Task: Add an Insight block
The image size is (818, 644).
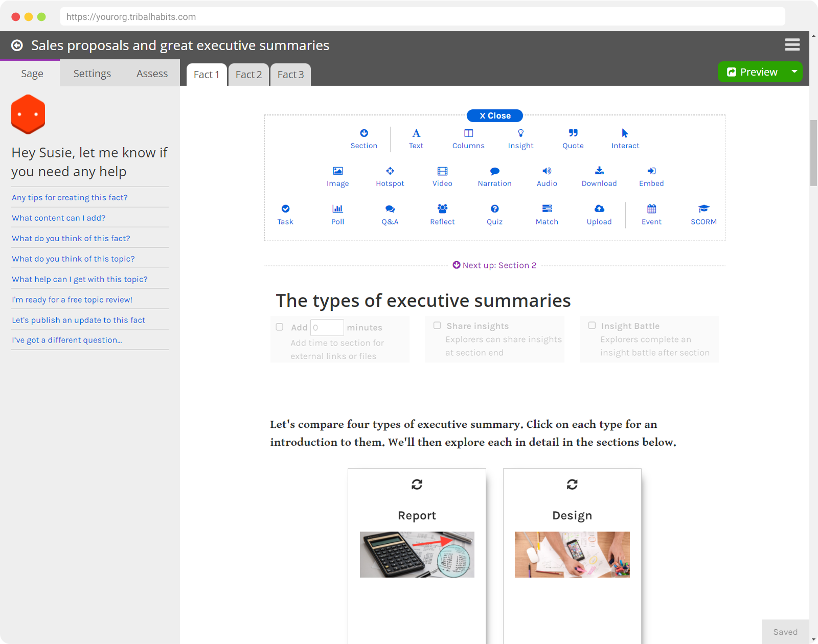Action: click(520, 139)
